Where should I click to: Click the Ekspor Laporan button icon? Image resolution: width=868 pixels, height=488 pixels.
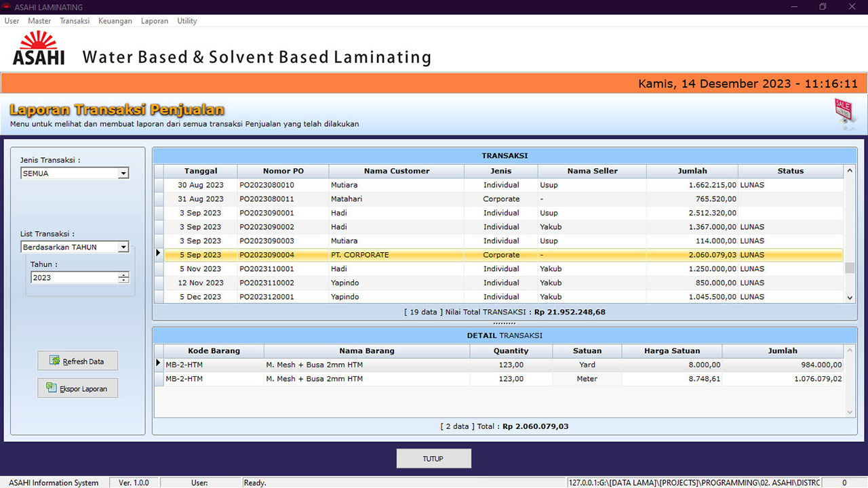[52, 388]
